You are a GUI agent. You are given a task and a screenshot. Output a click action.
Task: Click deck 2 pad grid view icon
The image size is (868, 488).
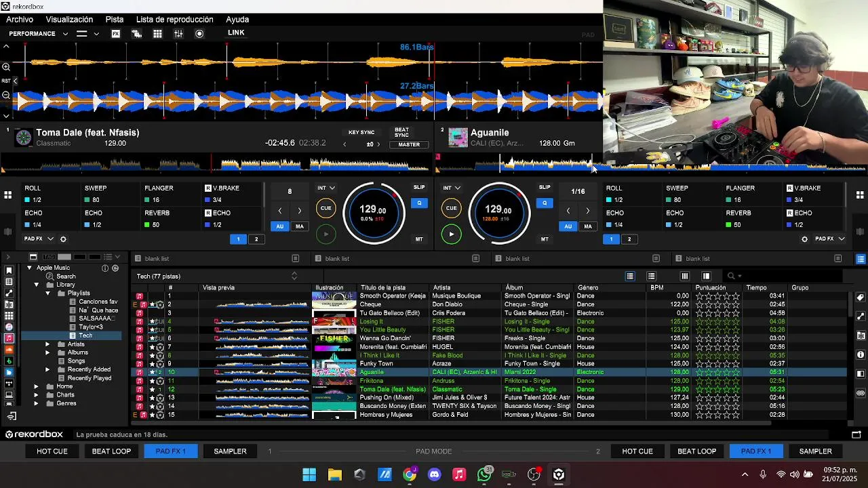[x=861, y=195]
